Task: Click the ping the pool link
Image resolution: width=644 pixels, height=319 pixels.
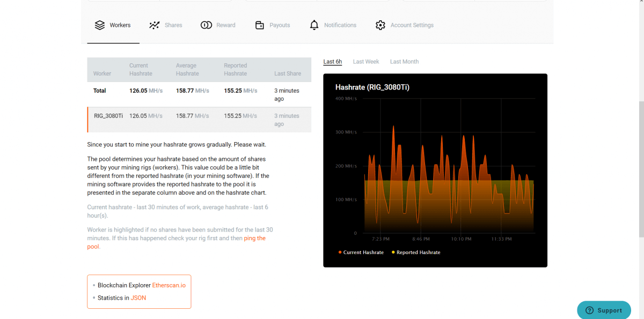Action: (x=254, y=238)
